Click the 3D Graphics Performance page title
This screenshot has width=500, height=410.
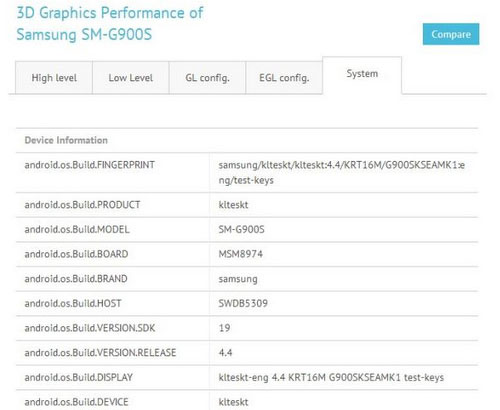110,24
